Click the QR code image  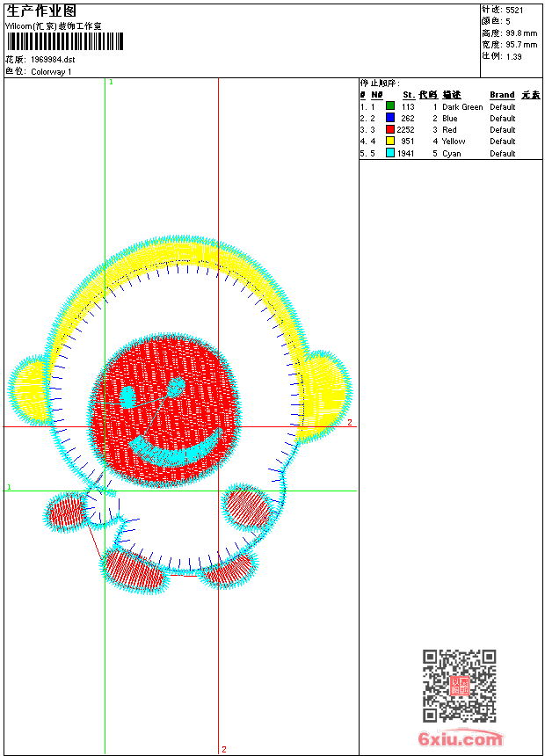(460, 686)
